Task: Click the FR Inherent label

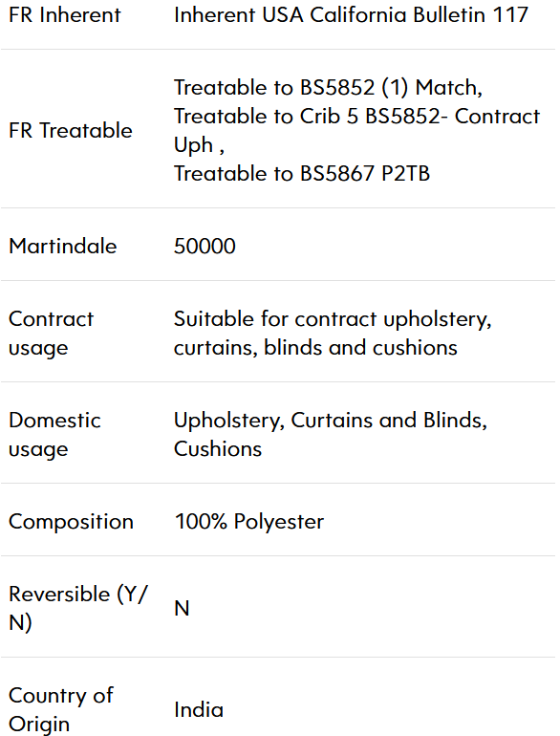Action: click(x=65, y=15)
